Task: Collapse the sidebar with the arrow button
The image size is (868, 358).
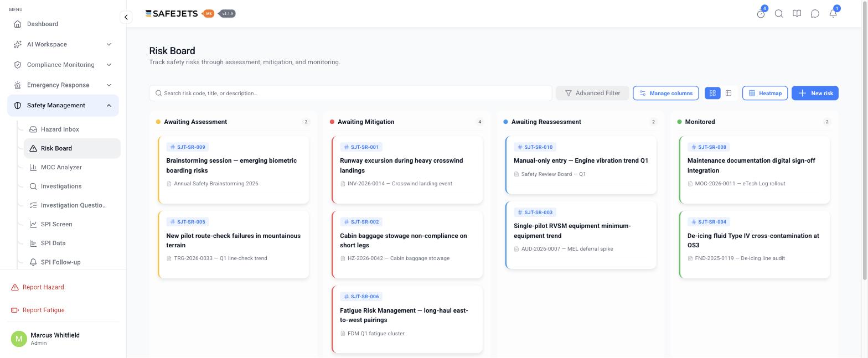Action: click(x=126, y=17)
